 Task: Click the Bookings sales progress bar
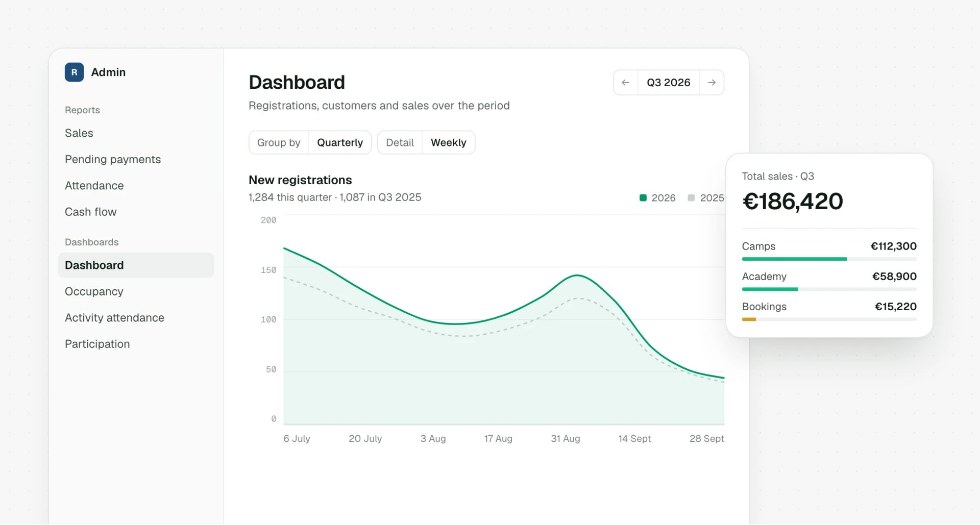click(x=829, y=319)
